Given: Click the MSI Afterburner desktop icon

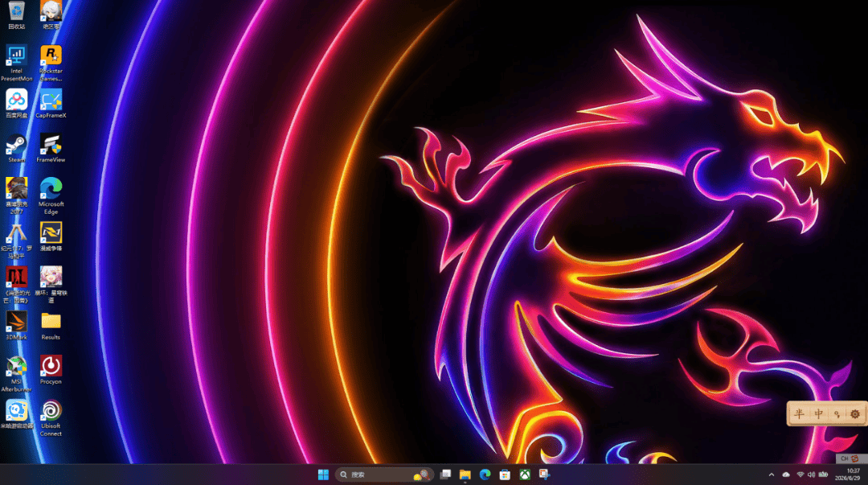Looking at the screenshot, I should [17, 374].
